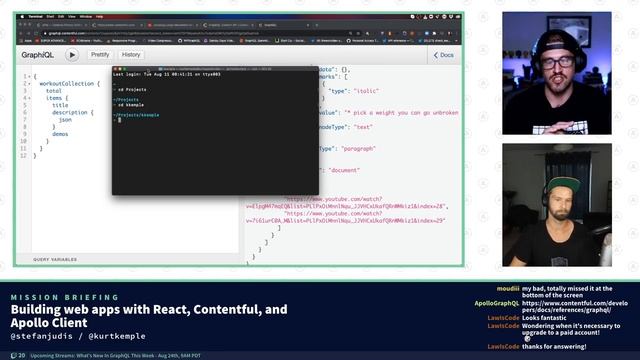Click the viewer count chat icon
Screen dimensions: 640x360
[x=14, y=356]
